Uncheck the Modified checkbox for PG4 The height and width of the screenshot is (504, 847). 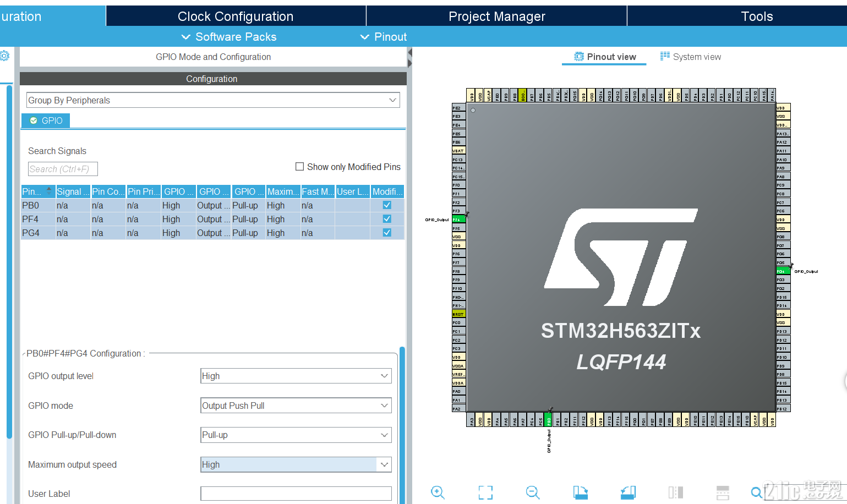click(386, 232)
